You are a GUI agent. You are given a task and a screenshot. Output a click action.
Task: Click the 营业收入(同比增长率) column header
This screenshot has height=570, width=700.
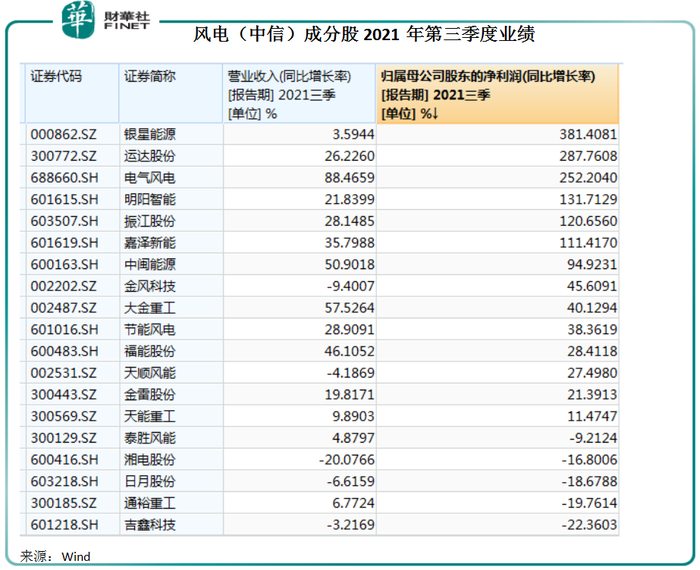[x=299, y=93]
